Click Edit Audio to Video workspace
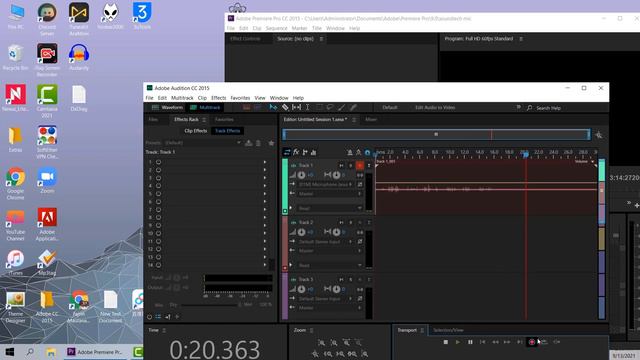The height and width of the screenshot is (360, 640). pos(435,108)
